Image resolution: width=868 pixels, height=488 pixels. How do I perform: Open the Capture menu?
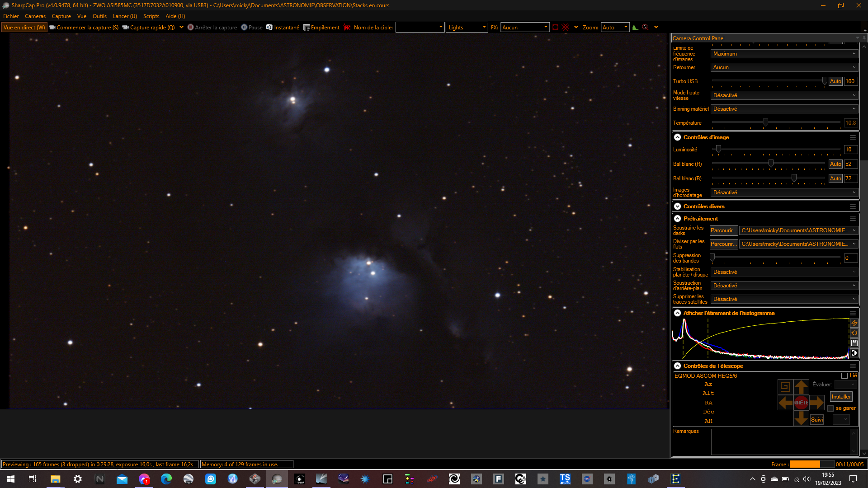click(x=61, y=16)
